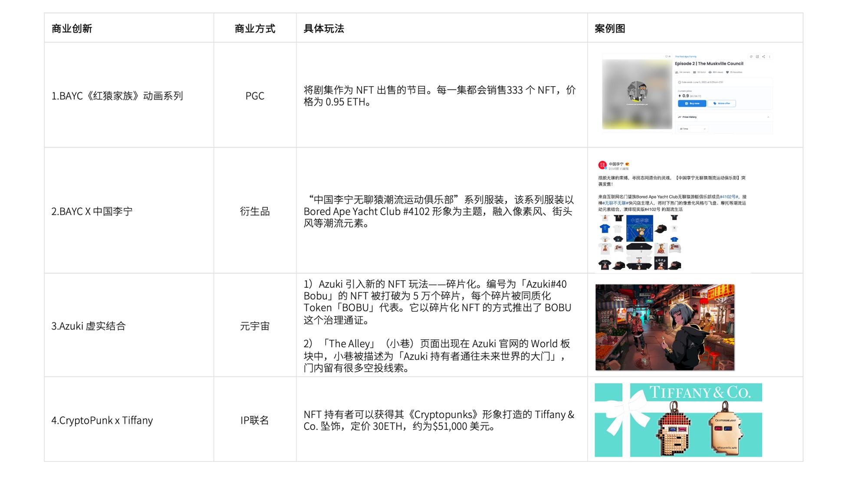
Task: Click the blue Bored Ape poster thumbnail
Action: click(x=639, y=228)
